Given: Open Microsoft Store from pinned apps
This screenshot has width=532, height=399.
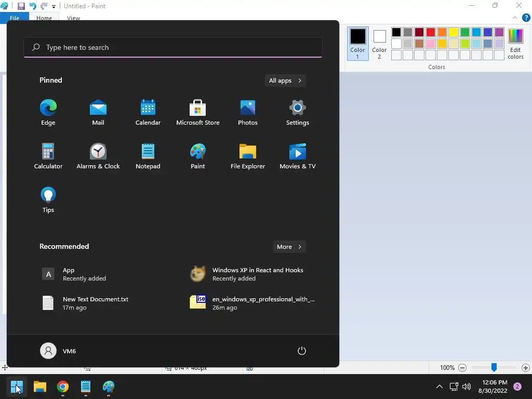Looking at the screenshot, I should pos(198,113).
